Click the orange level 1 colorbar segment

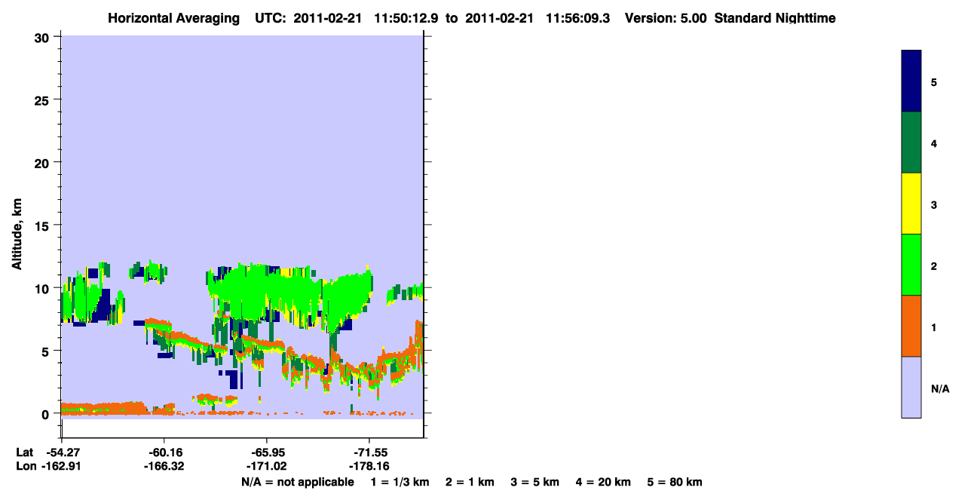[x=911, y=326]
